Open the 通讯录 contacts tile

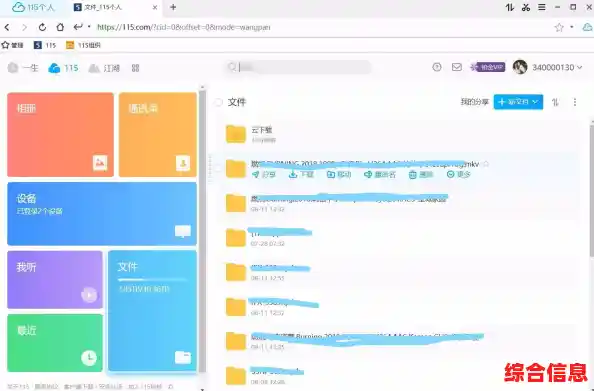158,135
